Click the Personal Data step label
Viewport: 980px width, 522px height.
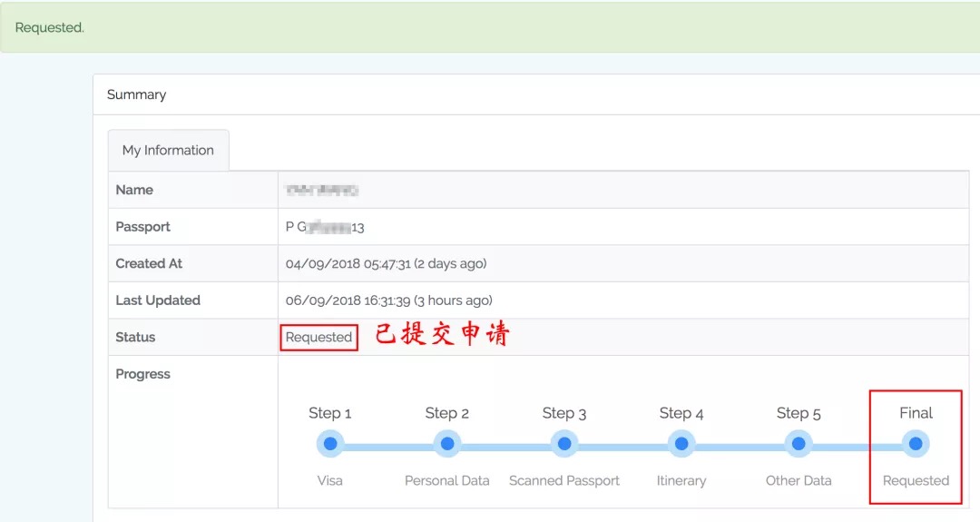(x=447, y=480)
